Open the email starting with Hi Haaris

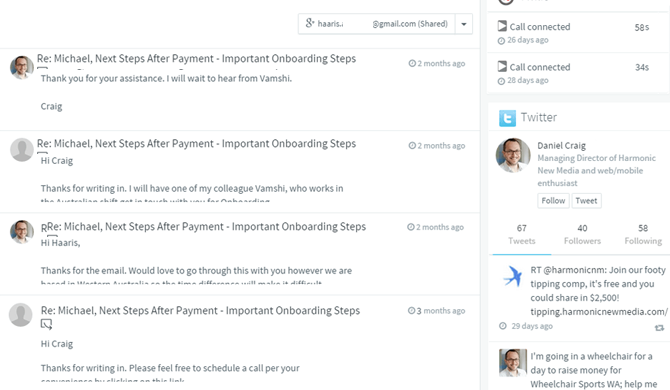[239, 254]
